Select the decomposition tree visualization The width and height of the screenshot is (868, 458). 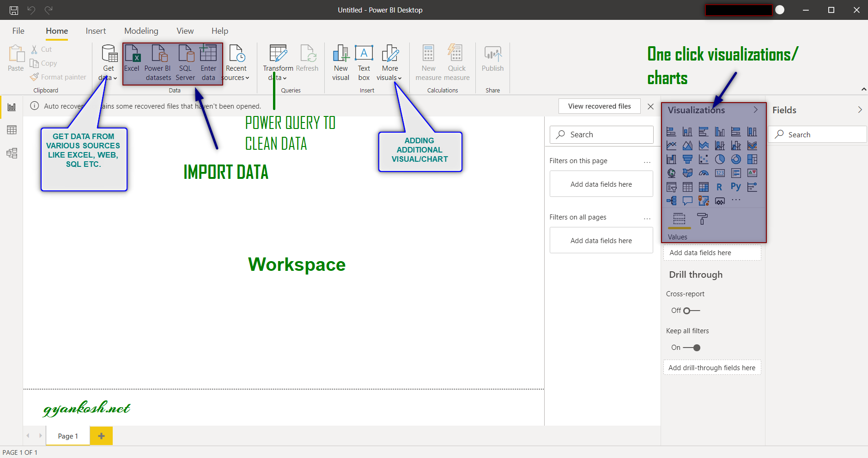coord(671,201)
